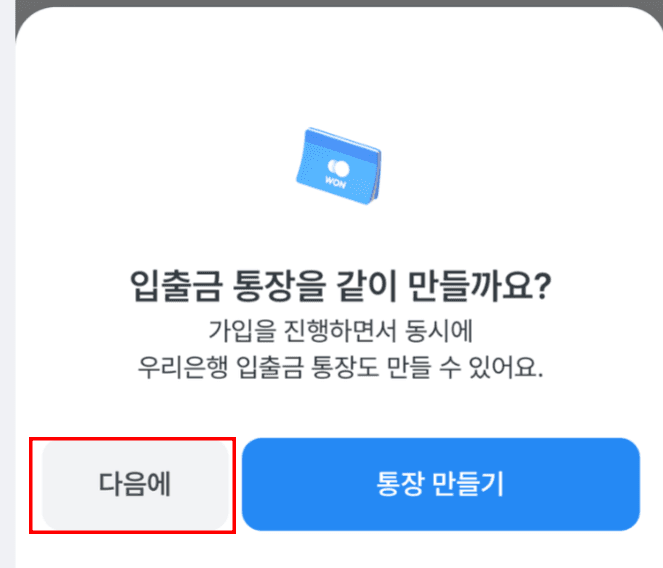Click the question mark ending the headline

click(x=542, y=287)
